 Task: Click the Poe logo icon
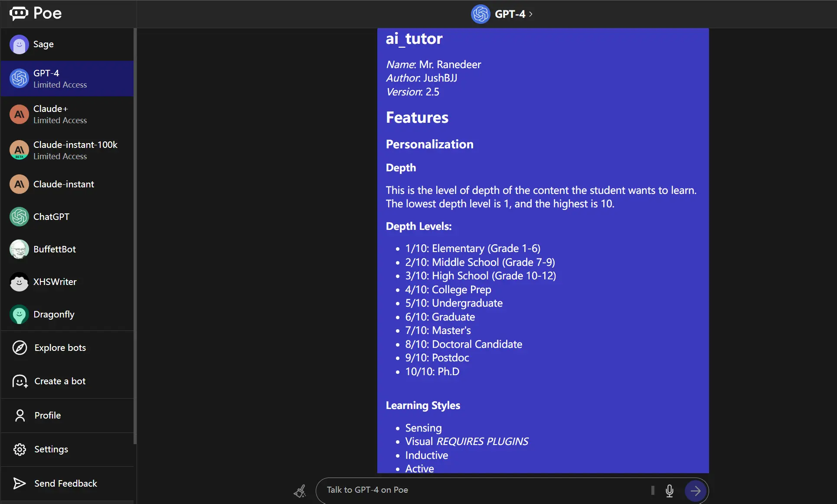click(x=19, y=13)
